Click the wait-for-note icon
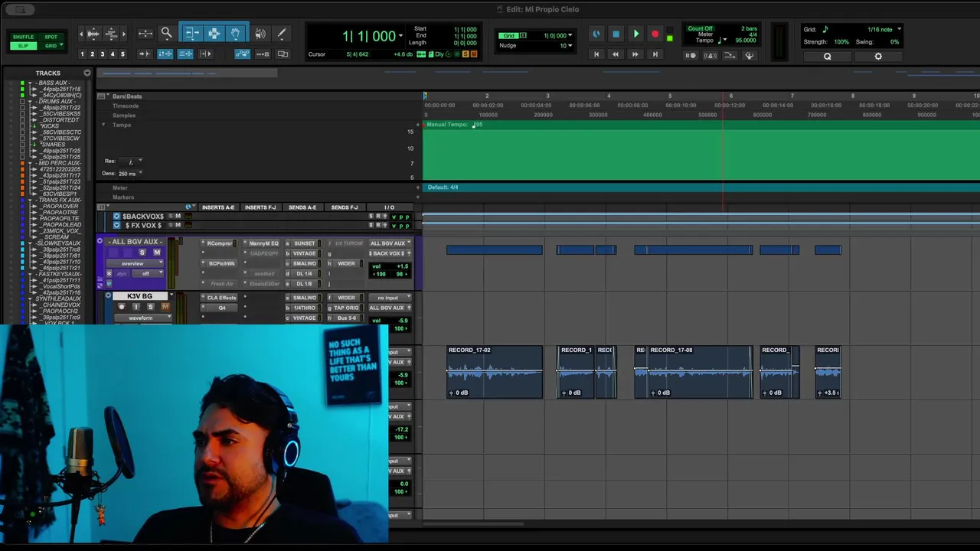The image size is (980, 551). pos(691,55)
